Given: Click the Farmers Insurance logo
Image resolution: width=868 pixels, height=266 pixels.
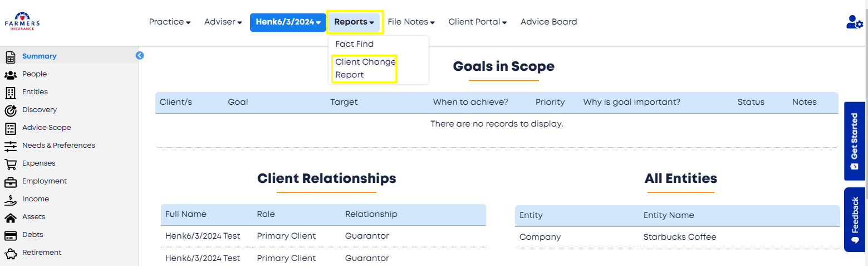Looking at the screenshot, I should coord(22,22).
